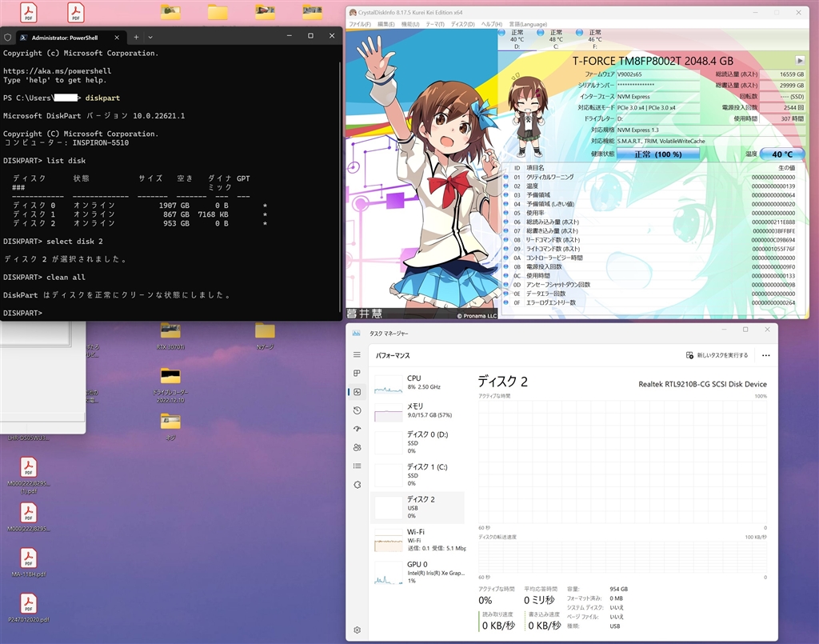This screenshot has height=644, width=819.
Task: Select the Performance icon in Task Manager sidebar
Action: coord(358,392)
